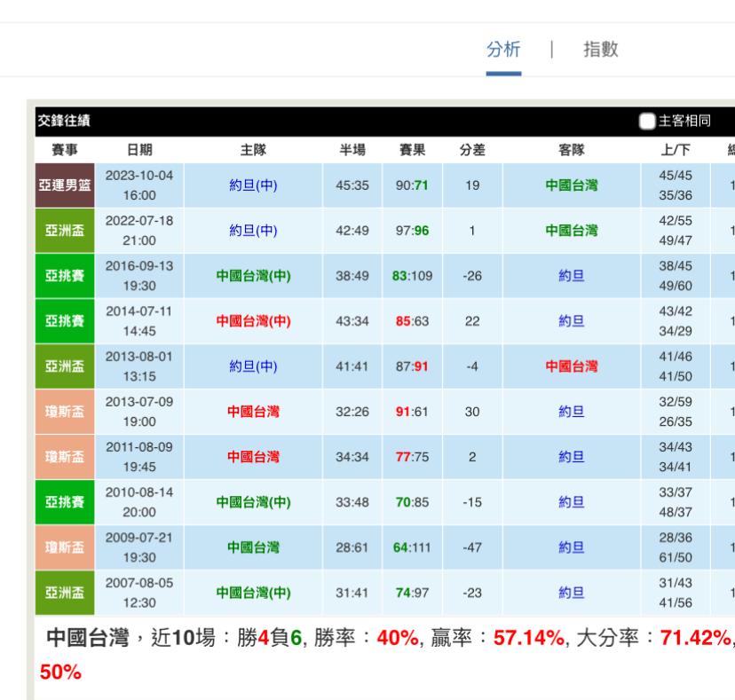This screenshot has width=735, height=700.
Task: Click the 57.14% 贏率 value
Action: (529, 638)
